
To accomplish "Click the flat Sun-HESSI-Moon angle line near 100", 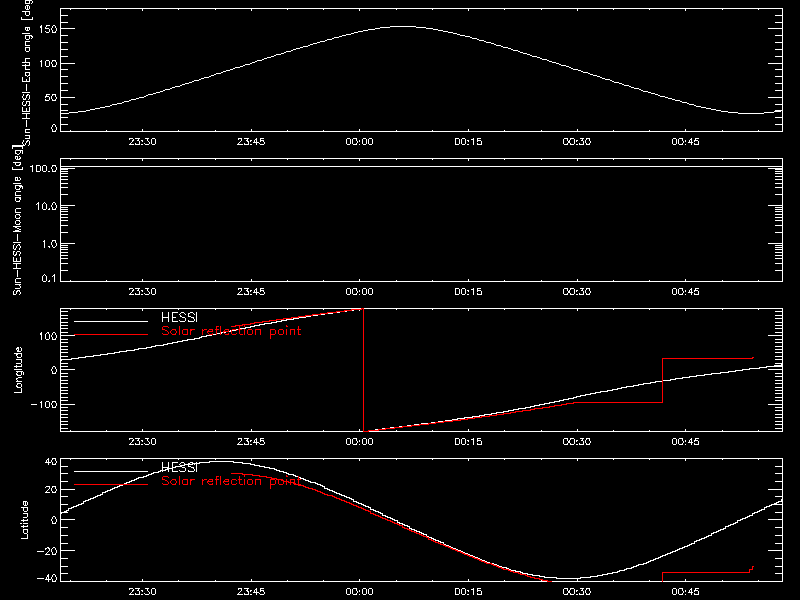I will tap(421, 167).
